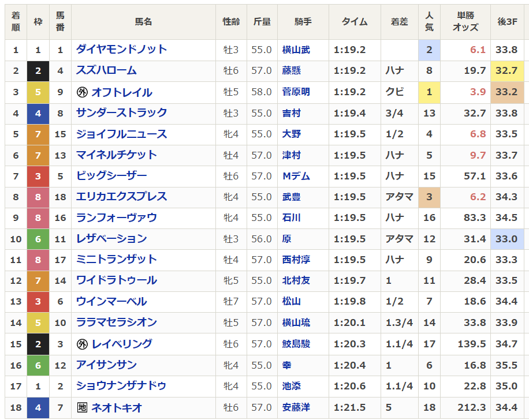529x420 pixels.
Task: Open horse ウインマーベル link
Action: point(111,301)
